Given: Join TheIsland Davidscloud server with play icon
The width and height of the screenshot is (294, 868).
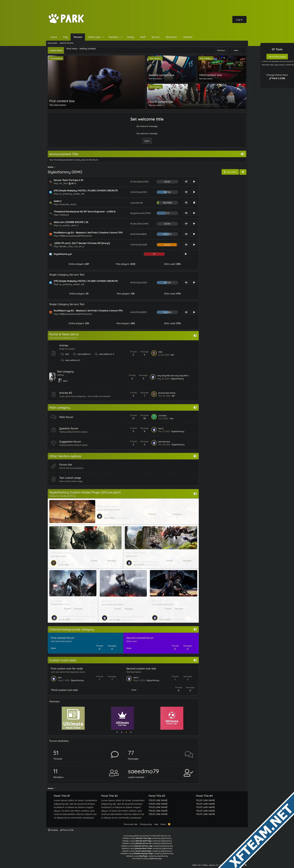Looking at the screenshot, I should click(x=194, y=213).
